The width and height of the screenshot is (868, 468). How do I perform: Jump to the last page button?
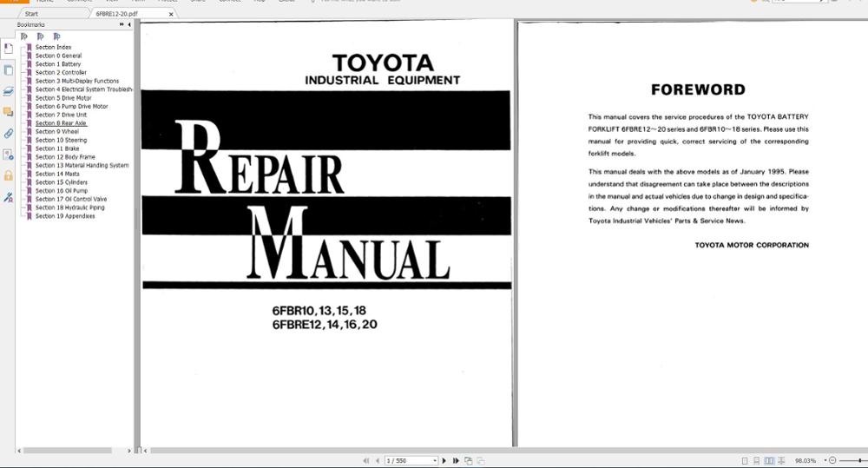click(456, 461)
